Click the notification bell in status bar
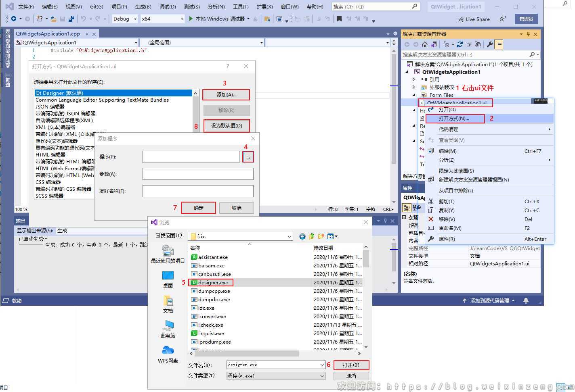The width and height of the screenshot is (575, 392). pyautogui.click(x=526, y=301)
